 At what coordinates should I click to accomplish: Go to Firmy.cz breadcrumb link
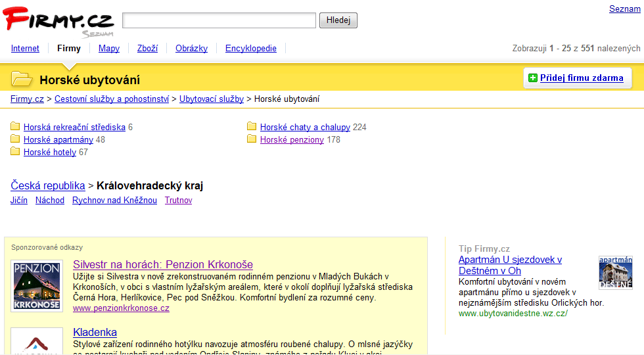click(27, 99)
